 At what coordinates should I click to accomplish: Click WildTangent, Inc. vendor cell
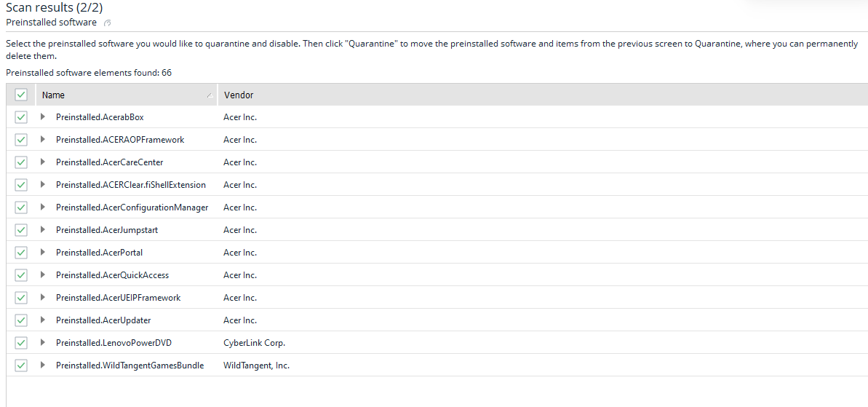point(256,365)
